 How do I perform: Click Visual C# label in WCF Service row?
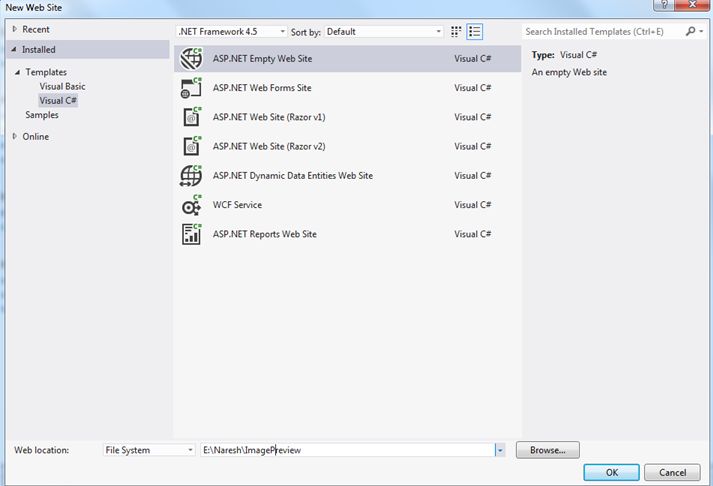point(473,205)
